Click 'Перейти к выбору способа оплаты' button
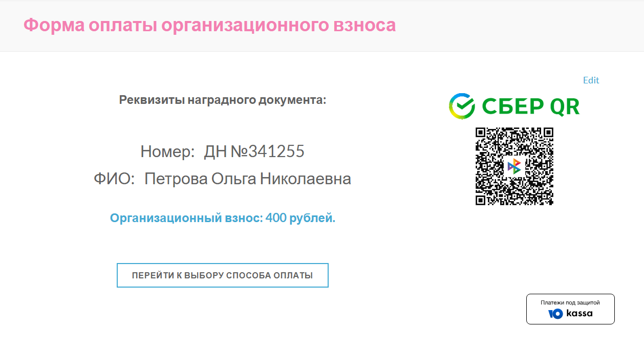The height and width of the screenshot is (349, 644). (x=223, y=275)
